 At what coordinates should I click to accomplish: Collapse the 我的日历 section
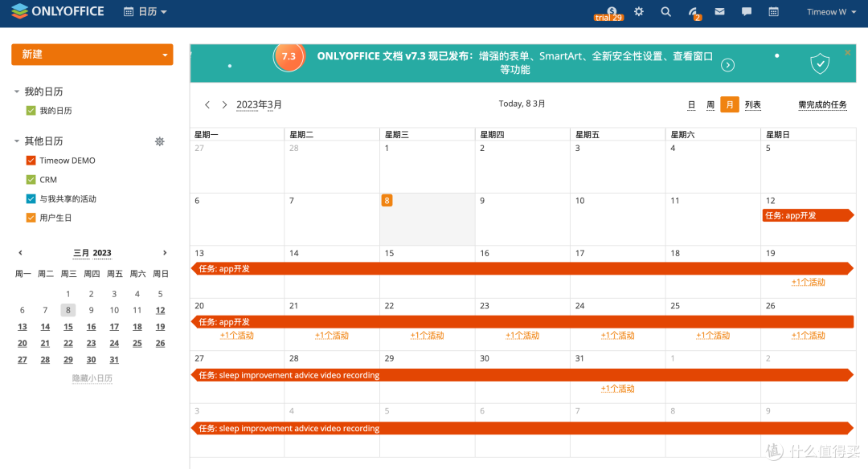[17, 92]
